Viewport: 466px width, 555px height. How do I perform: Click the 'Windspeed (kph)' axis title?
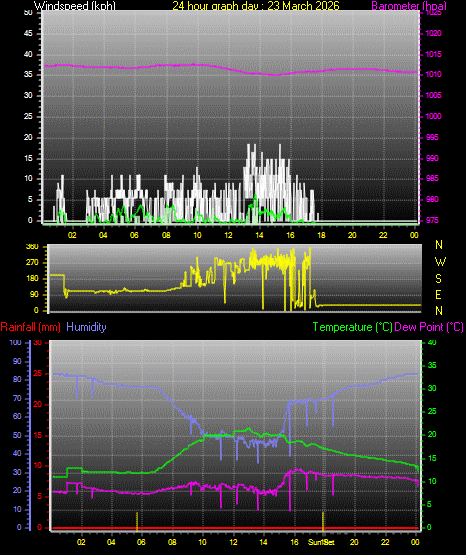point(75,6)
